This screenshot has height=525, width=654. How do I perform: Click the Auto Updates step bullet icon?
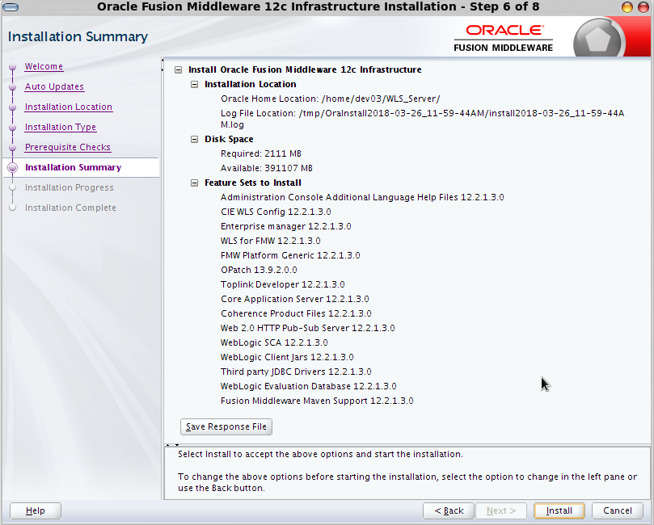pyautogui.click(x=13, y=87)
